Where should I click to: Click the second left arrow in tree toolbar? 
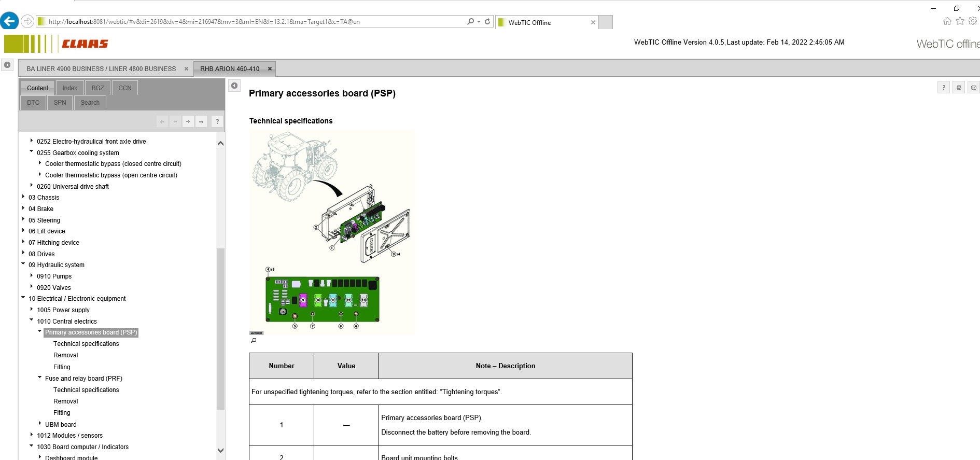click(x=175, y=121)
